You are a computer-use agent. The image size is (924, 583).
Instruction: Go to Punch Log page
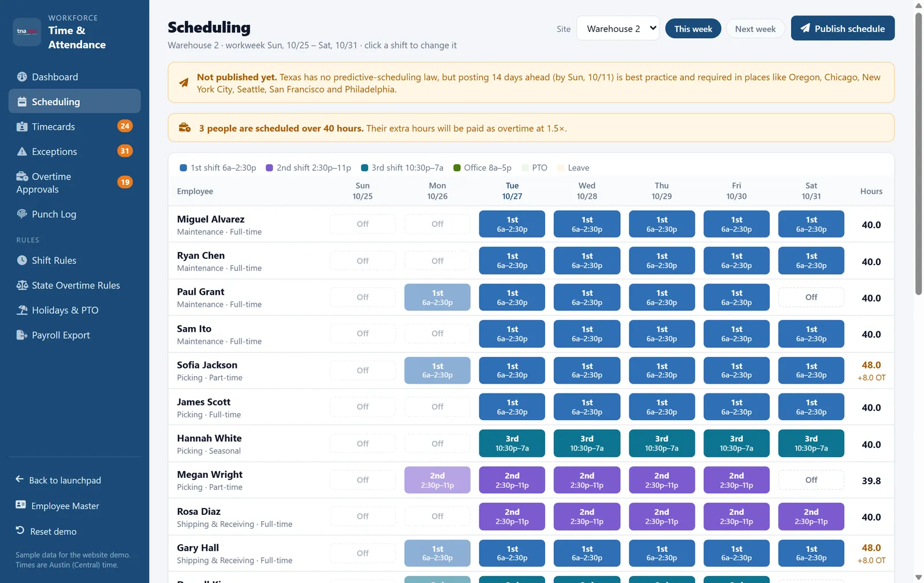[74, 214]
